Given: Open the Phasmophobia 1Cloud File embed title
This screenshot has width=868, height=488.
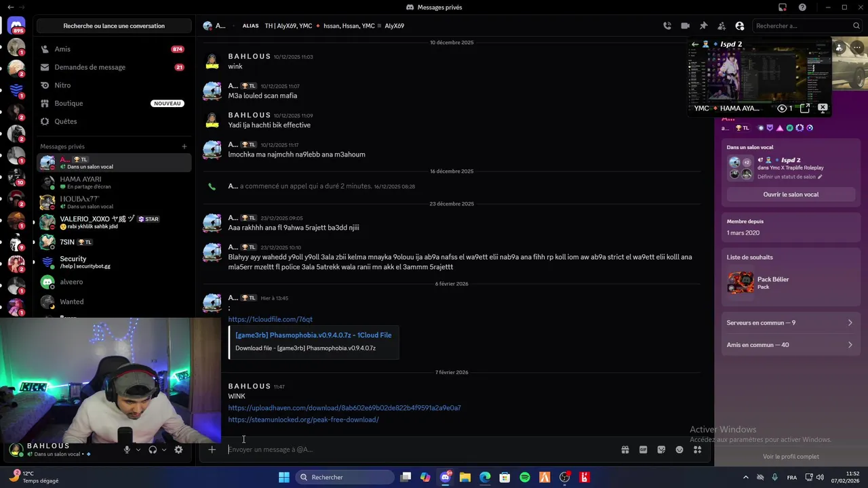Looking at the screenshot, I should pos(313,335).
